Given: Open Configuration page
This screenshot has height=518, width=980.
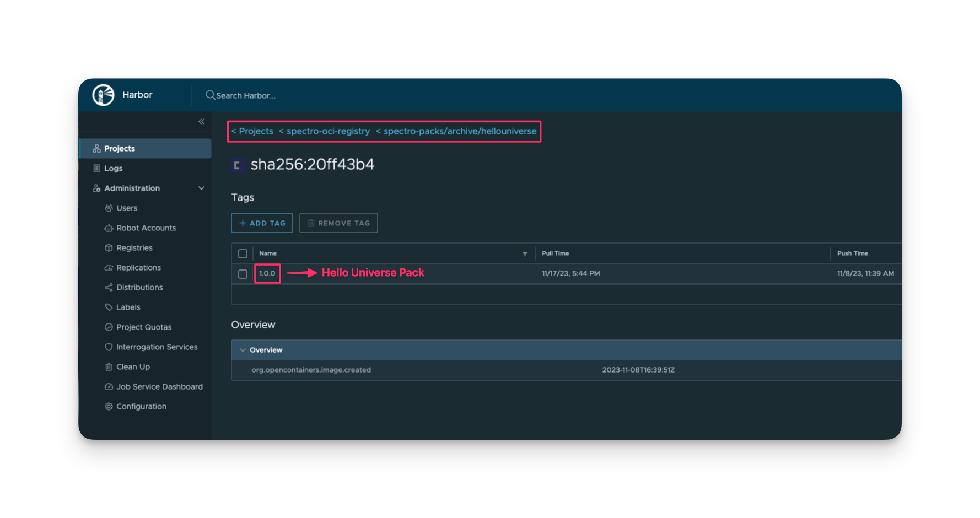Looking at the screenshot, I should (141, 407).
